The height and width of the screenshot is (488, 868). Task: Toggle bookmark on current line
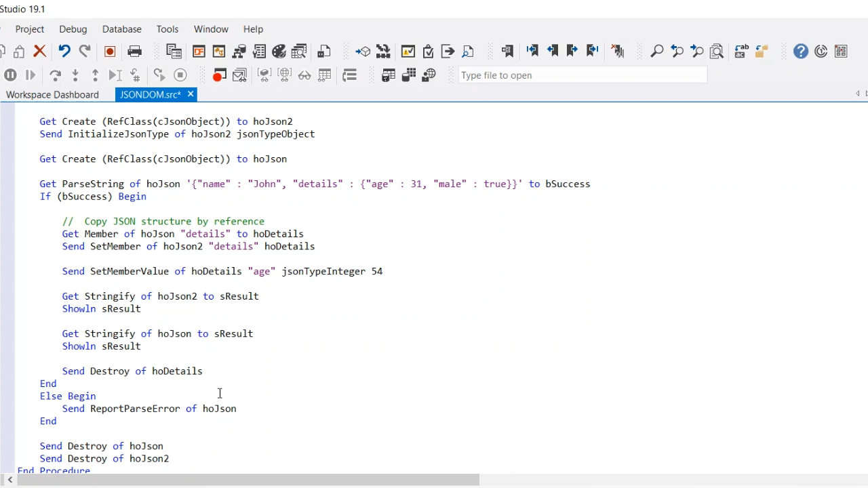[507, 52]
